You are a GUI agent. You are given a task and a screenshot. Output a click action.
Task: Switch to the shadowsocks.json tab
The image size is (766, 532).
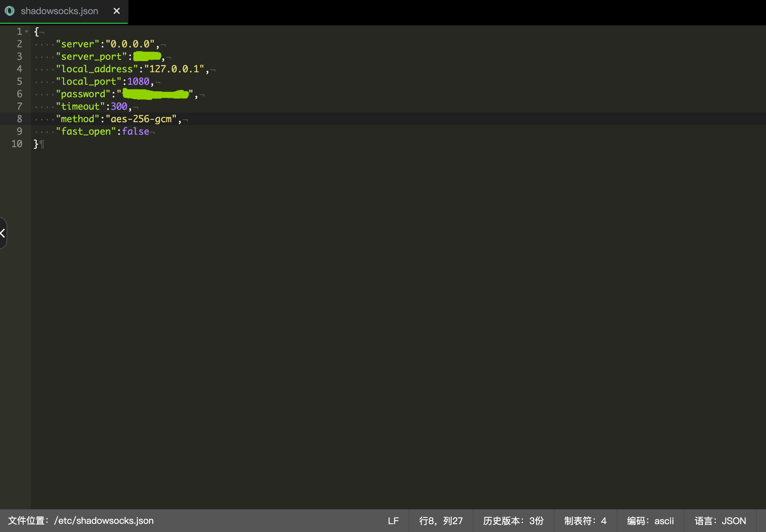click(x=59, y=11)
